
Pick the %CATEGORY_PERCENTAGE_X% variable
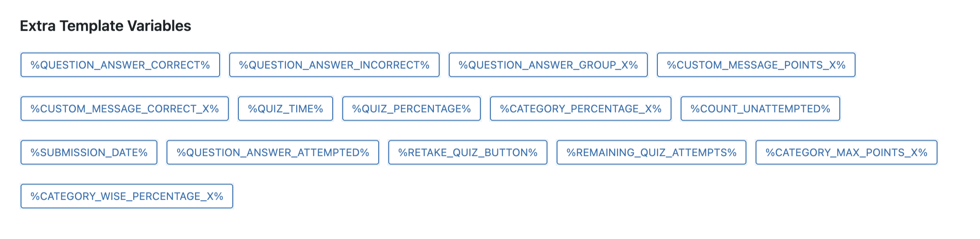click(x=580, y=109)
